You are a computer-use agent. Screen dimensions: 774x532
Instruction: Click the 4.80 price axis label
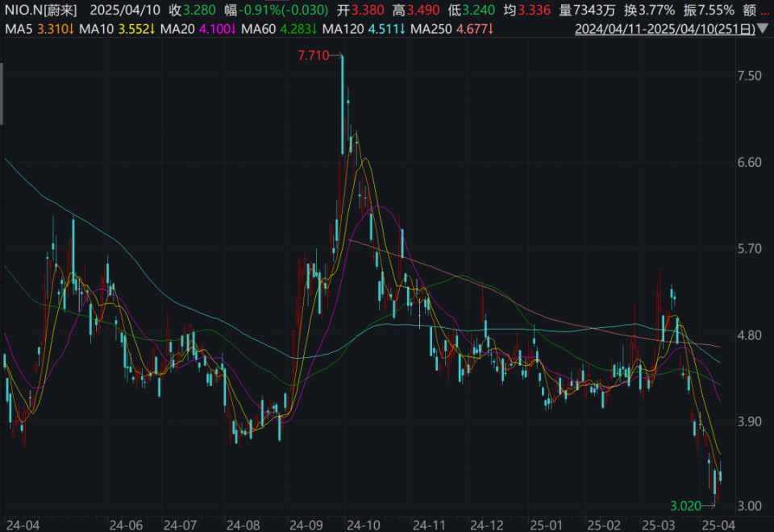(x=749, y=335)
